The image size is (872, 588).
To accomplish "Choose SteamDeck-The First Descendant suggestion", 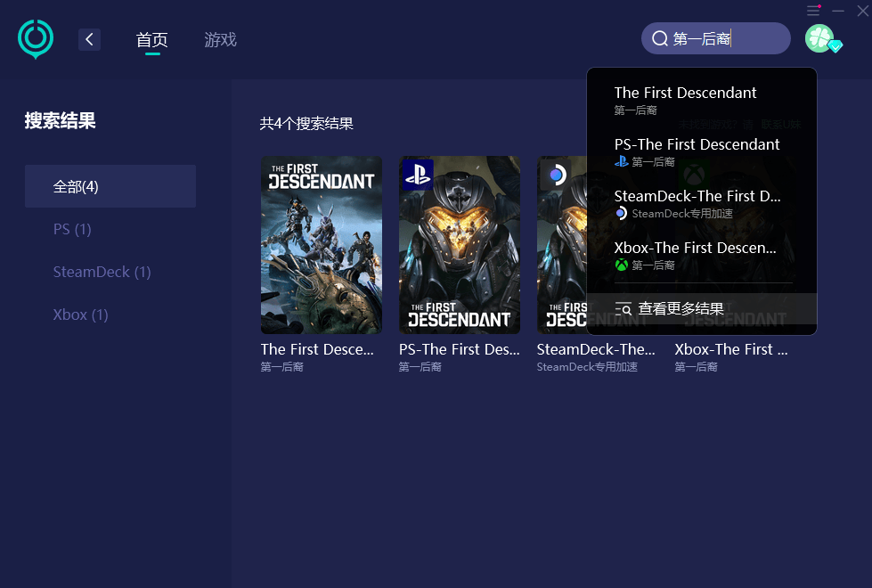I will 697,197.
